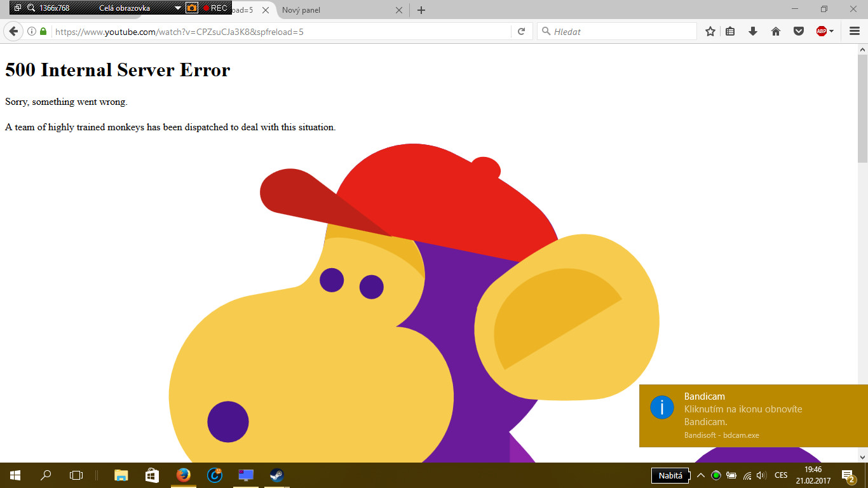
Task: Reload the YouTube page
Action: 521,31
